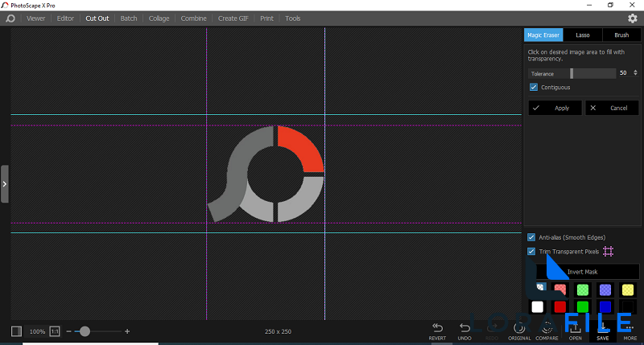Toggle Anti-alias (Smooth Edges) checkbox

(531, 237)
